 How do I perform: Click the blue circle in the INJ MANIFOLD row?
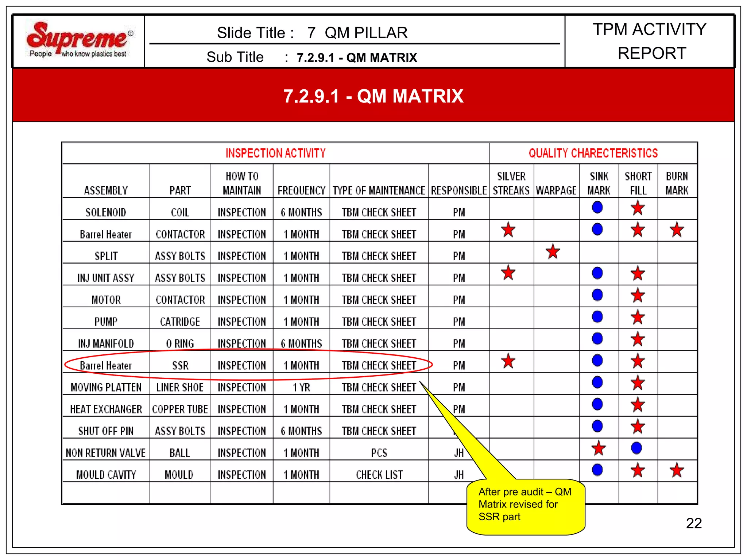597,338
